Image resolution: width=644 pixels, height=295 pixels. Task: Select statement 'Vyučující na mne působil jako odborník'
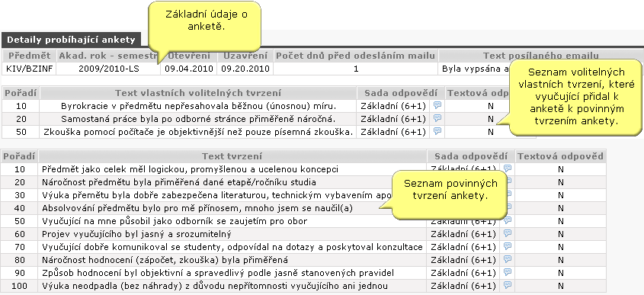click(x=175, y=221)
